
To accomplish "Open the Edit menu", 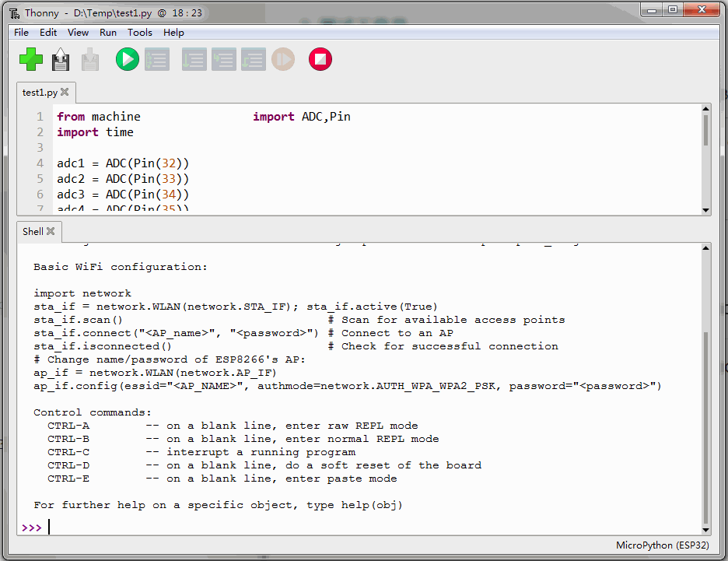I will [x=48, y=33].
